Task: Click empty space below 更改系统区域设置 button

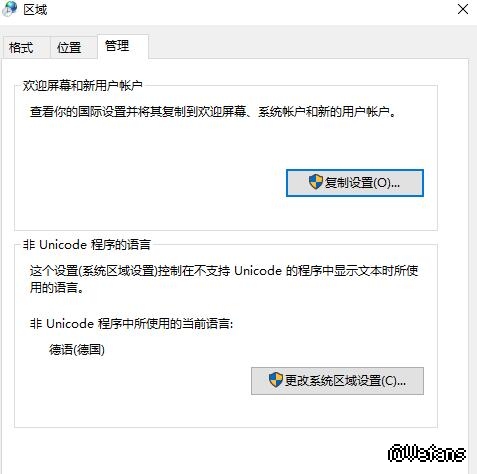Action: click(x=337, y=411)
